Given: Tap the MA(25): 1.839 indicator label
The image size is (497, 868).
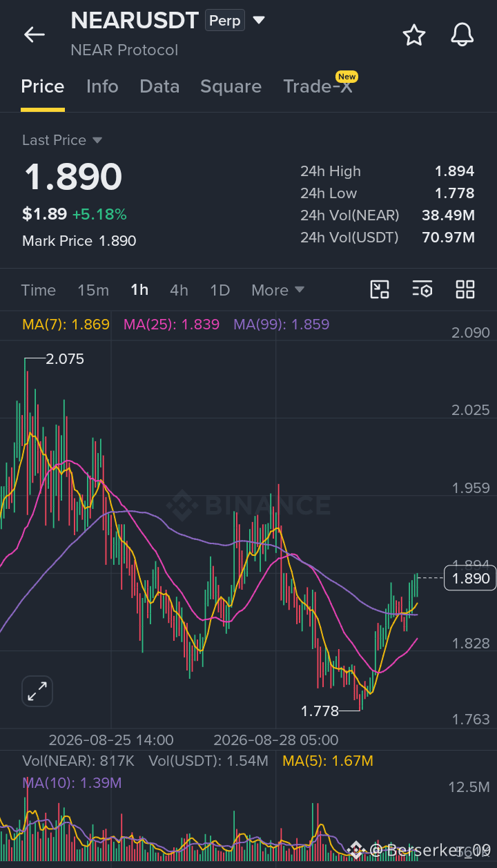Looking at the screenshot, I should point(171,324).
